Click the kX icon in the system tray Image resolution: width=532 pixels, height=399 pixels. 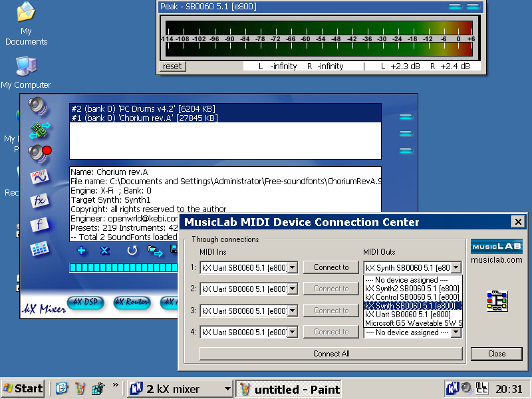(x=452, y=388)
